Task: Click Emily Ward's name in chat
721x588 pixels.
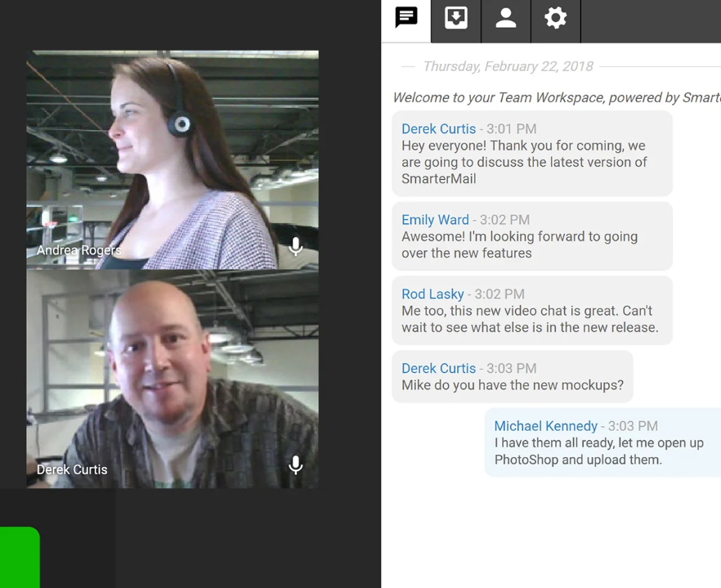Action: (435, 220)
